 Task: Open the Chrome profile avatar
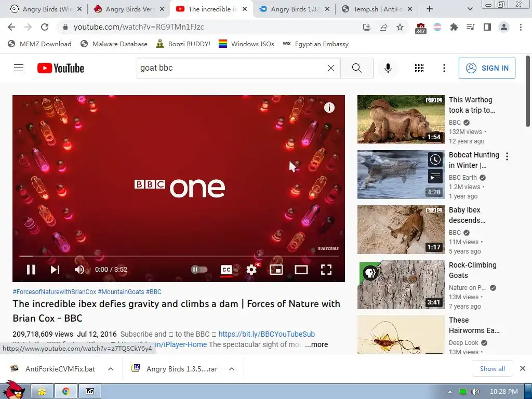pyautogui.click(x=504, y=27)
